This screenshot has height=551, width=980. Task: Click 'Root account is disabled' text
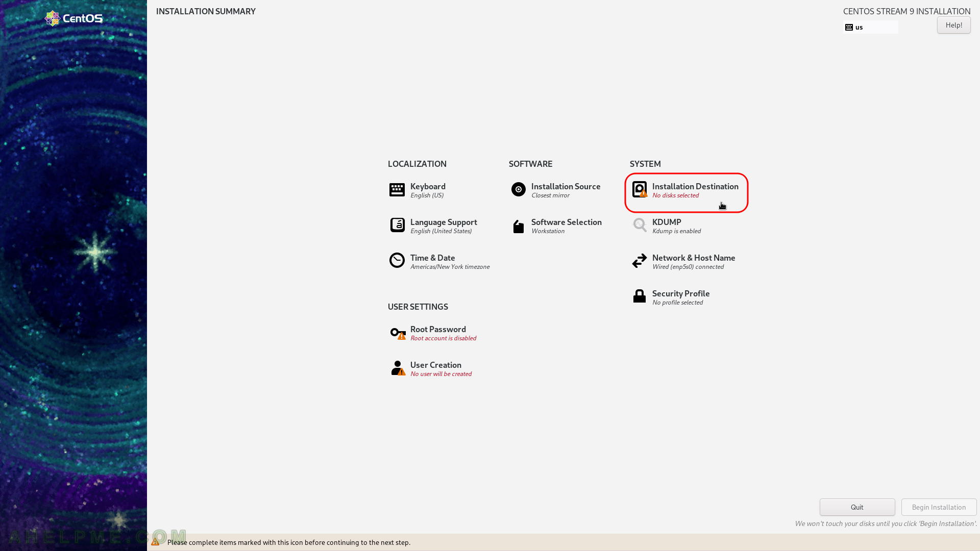point(443,338)
